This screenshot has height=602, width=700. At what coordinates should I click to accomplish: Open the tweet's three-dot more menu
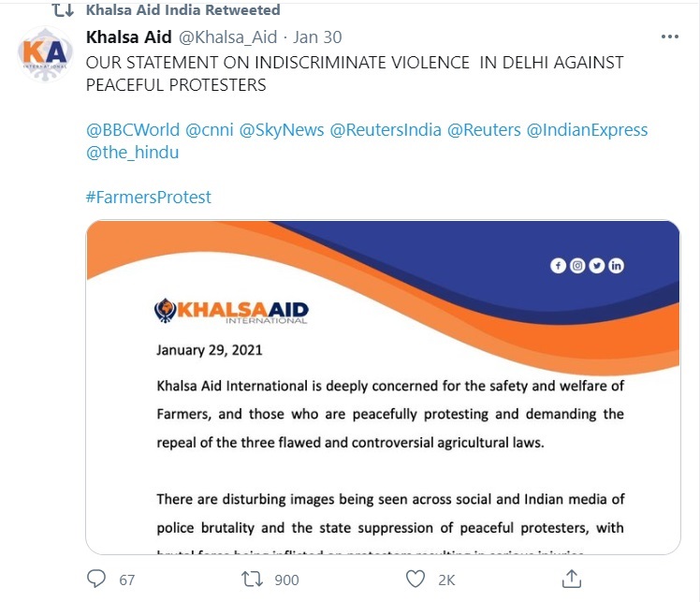coord(669,37)
